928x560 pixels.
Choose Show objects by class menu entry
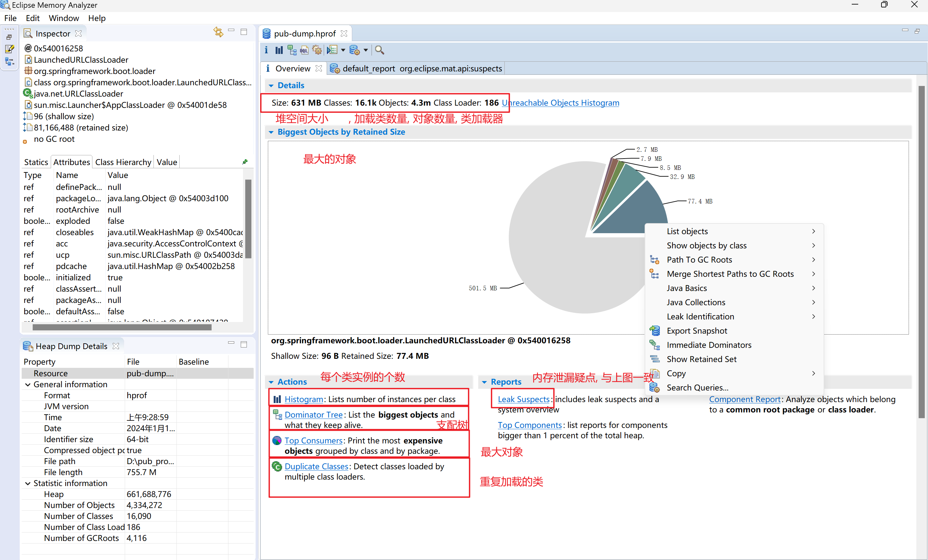coord(734,246)
